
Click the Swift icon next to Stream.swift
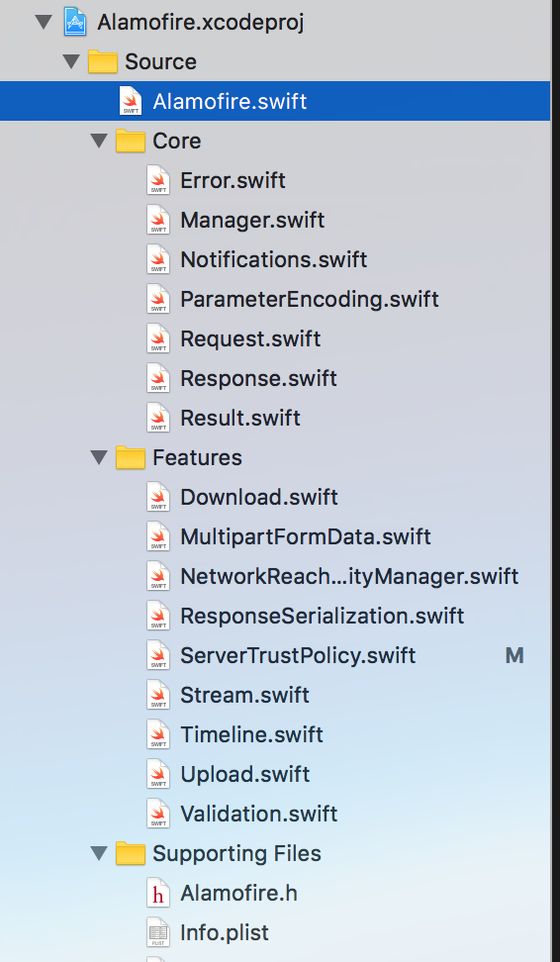click(x=158, y=695)
